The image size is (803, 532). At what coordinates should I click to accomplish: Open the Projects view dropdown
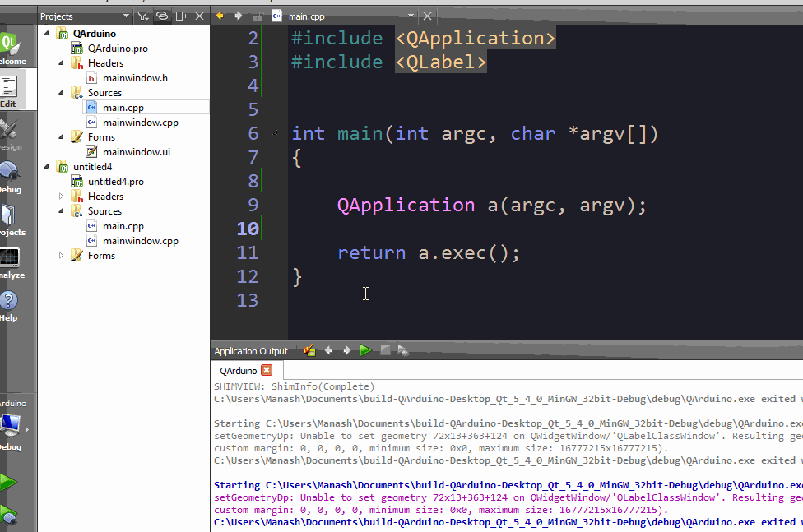126,16
